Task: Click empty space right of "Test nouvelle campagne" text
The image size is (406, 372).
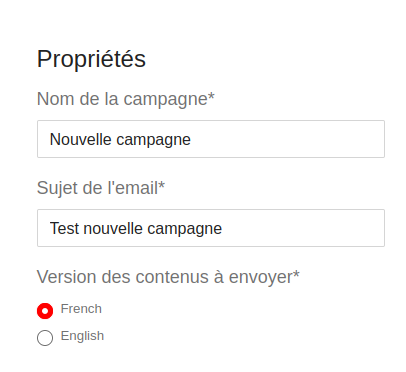Action: click(303, 228)
